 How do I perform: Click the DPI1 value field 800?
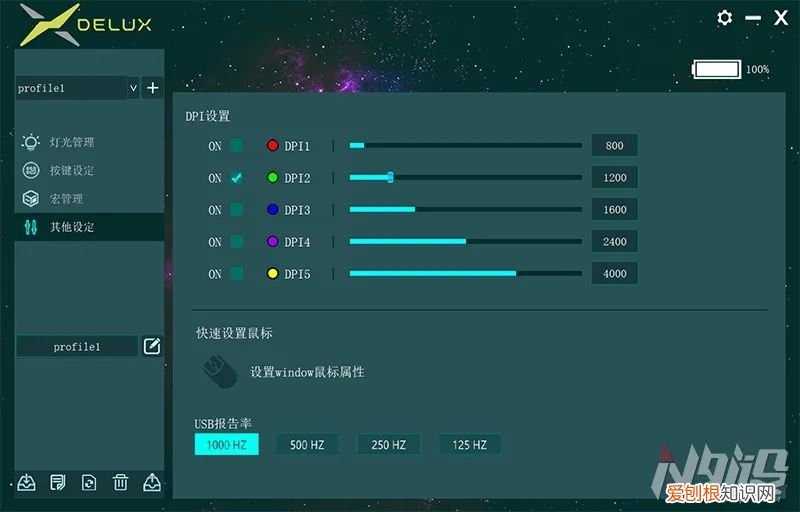pyautogui.click(x=614, y=145)
